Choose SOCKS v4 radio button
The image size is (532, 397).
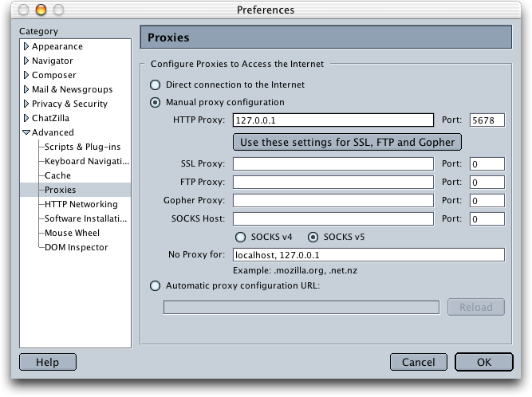point(241,237)
